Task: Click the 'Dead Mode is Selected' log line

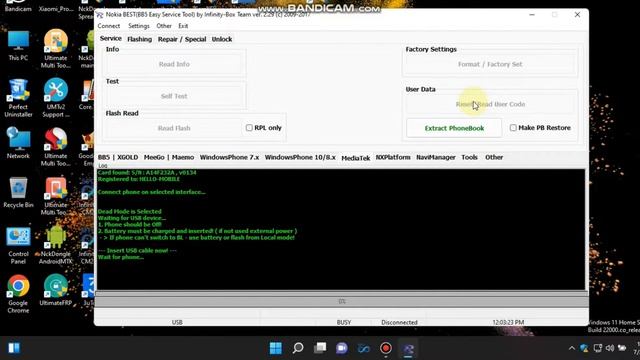Action: click(x=129, y=211)
